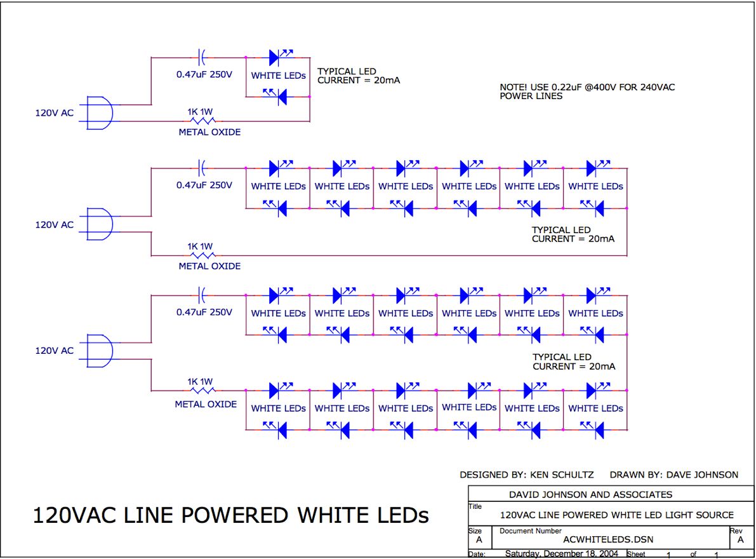Click the bottom circuit's AC plug symbol
This screenshot has width=756, height=559.
[99, 350]
